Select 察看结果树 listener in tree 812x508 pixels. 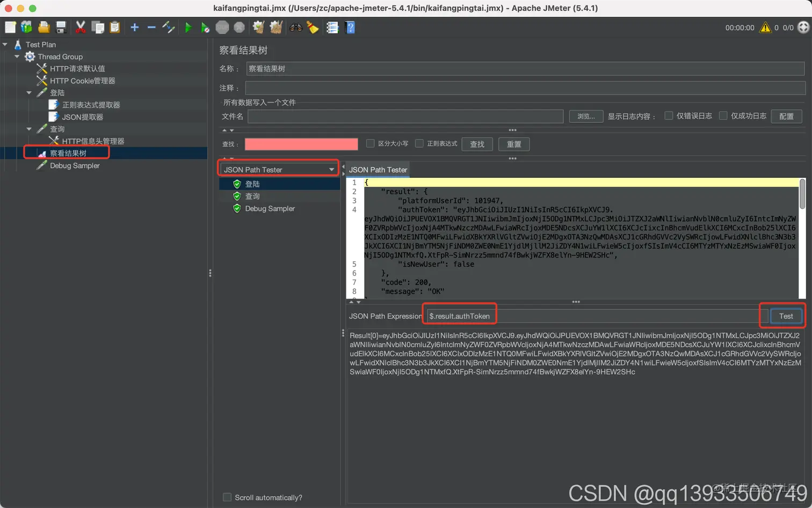pos(68,153)
